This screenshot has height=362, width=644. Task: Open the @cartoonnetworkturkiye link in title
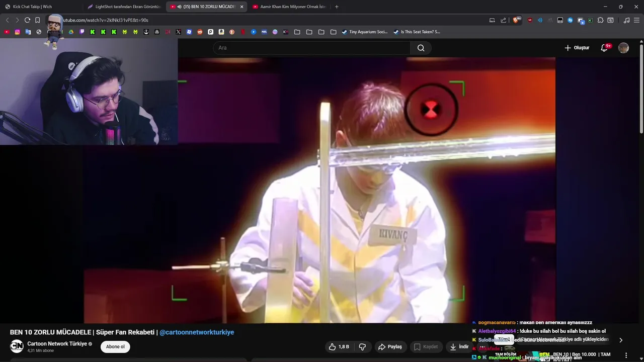pyautogui.click(x=197, y=332)
